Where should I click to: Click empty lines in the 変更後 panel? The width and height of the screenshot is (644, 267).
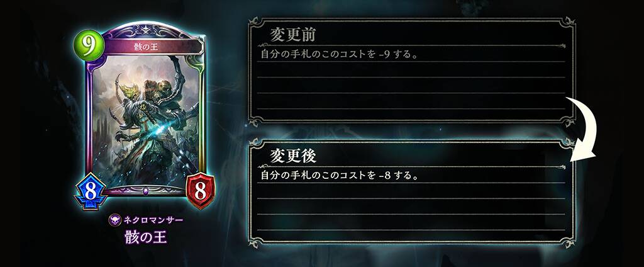[x=411, y=213]
